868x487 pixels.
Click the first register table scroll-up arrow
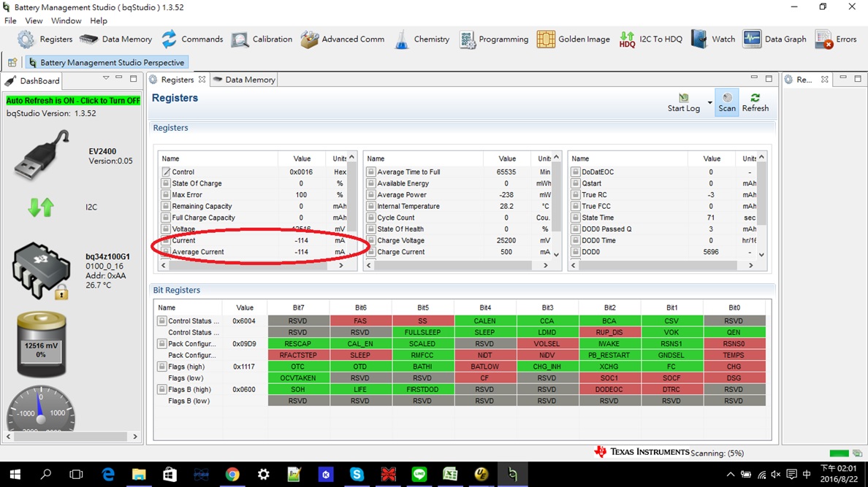click(352, 158)
